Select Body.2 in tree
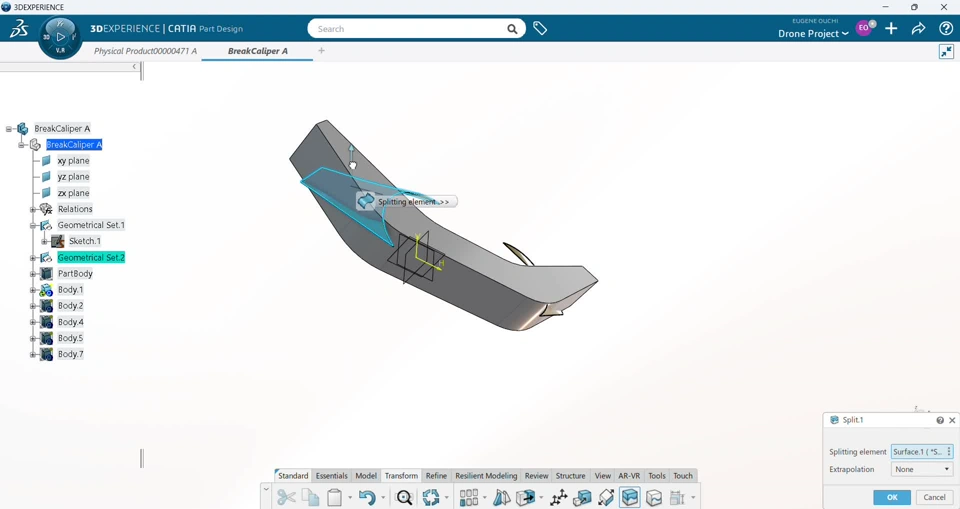Image resolution: width=960 pixels, height=509 pixels. point(70,306)
